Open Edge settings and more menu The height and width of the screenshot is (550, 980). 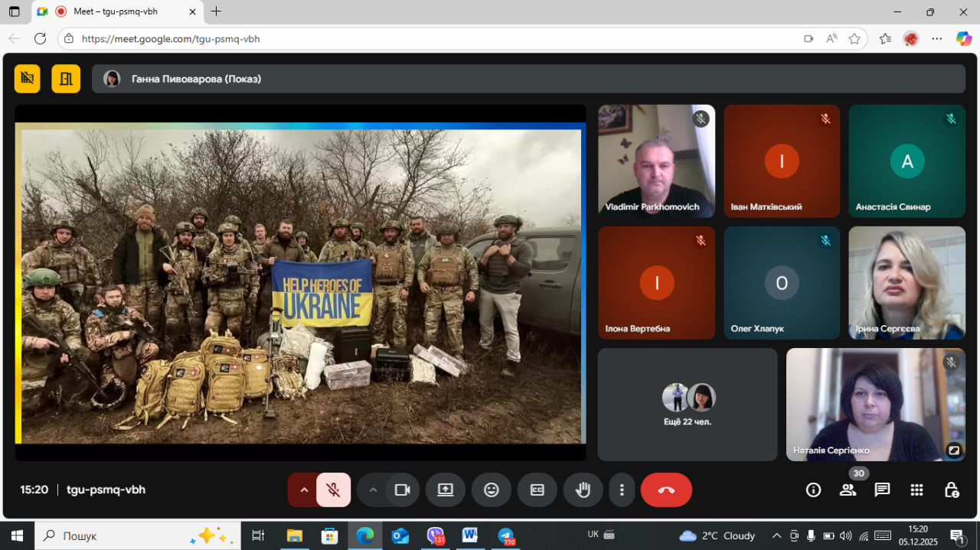click(x=936, y=38)
